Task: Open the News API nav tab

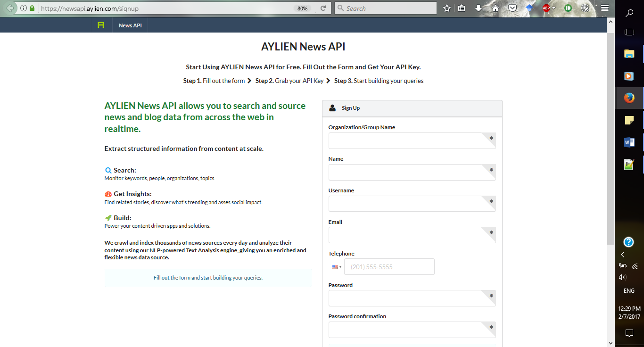Action: coord(130,25)
